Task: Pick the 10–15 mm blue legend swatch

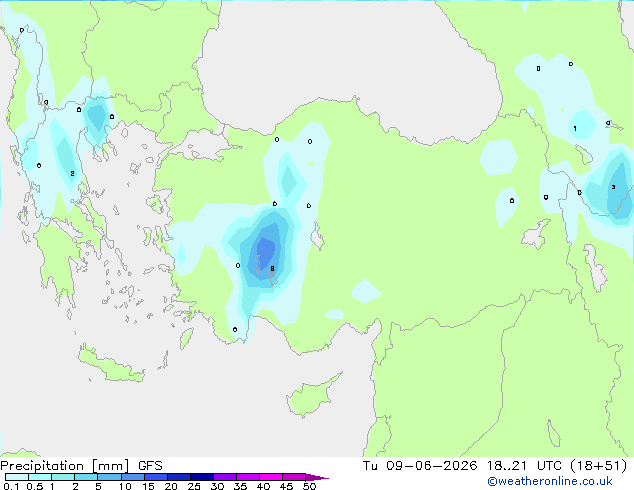Action: [133, 477]
